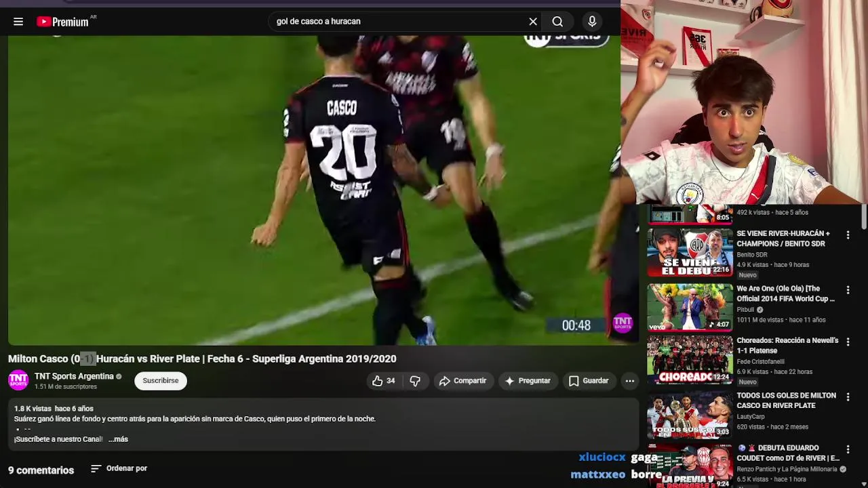The image size is (868, 488).
Task: Play the 'SE VIENE EL DEBUT' thumbnail
Action: (x=690, y=253)
